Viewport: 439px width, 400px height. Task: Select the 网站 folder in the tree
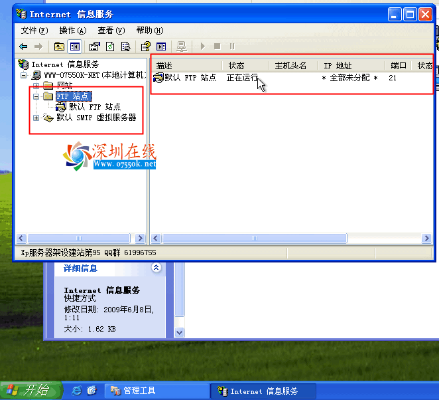[x=64, y=85]
